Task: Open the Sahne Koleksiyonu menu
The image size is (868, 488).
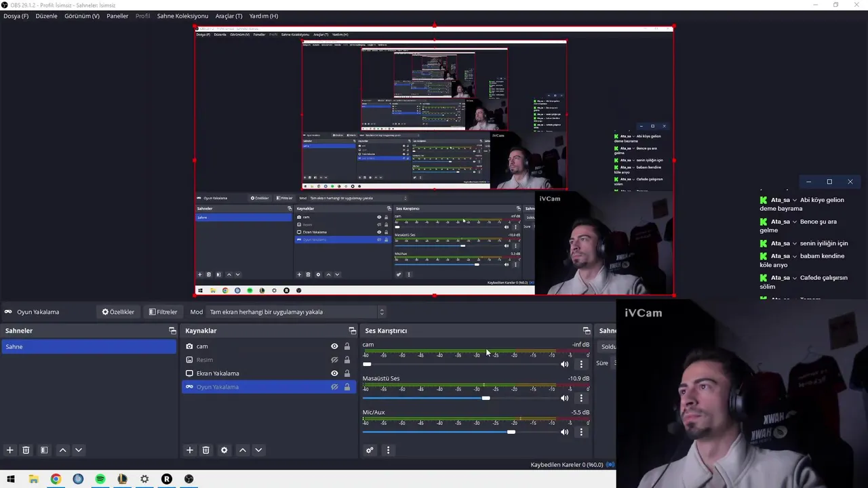Action: click(x=182, y=16)
